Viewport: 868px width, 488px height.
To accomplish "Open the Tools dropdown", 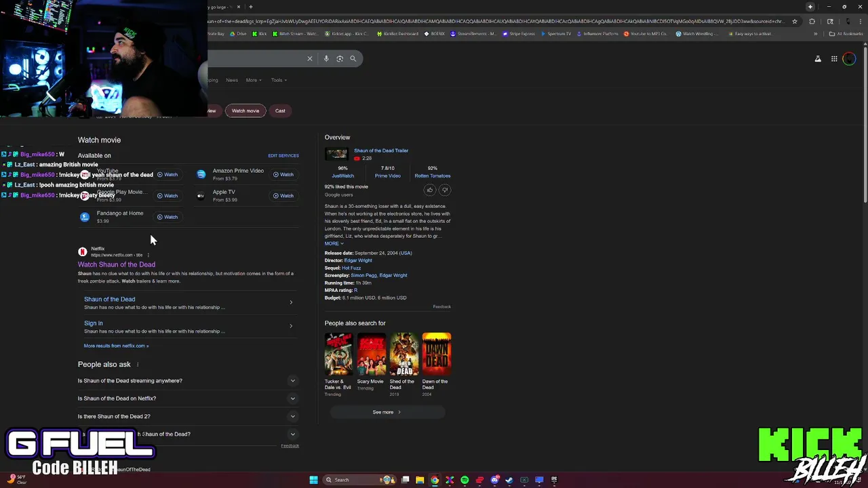I will (279, 80).
